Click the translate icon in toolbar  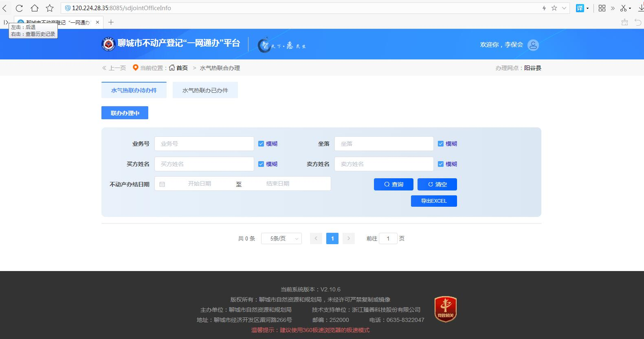point(580,8)
